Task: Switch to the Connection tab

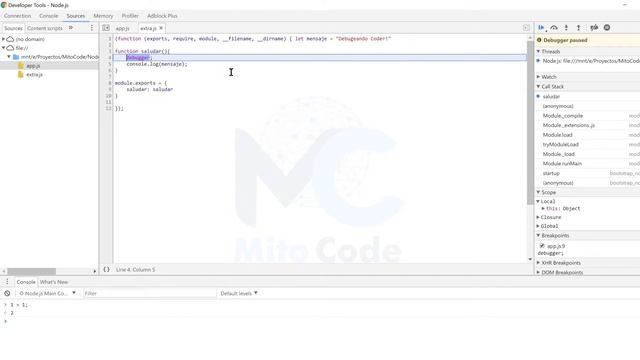Action: pyautogui.click(x=18, y=16)
